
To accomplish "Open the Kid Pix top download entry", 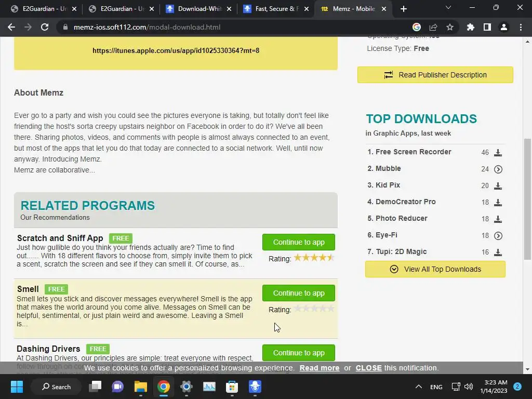I will click(388, 185).
